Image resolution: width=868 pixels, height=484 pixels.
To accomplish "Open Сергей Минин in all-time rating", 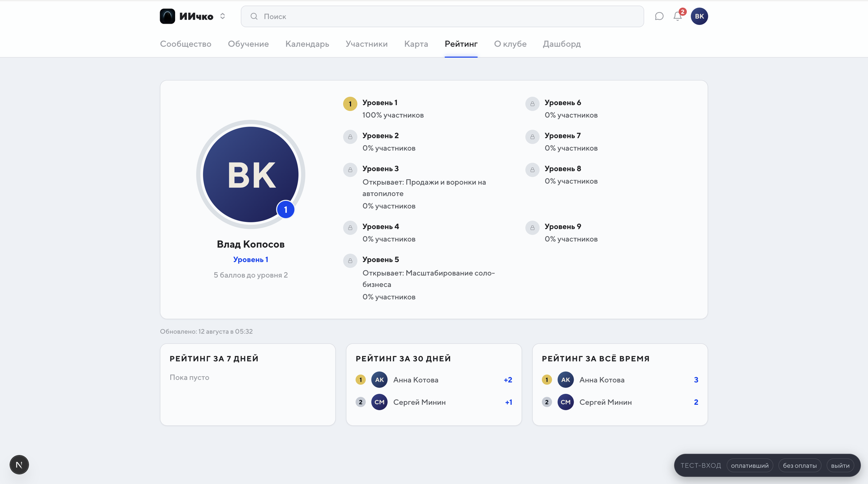I will click(x=605, y=402).
